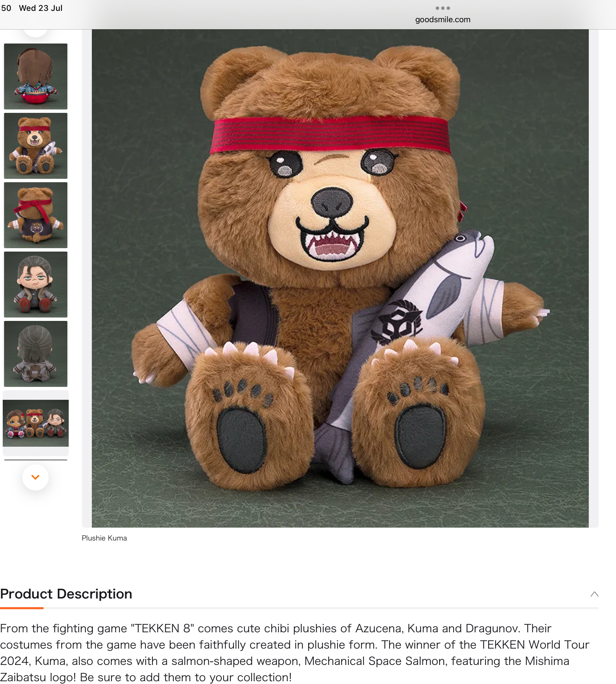Click the partial thumbnail line below group photo

(36, 460)
